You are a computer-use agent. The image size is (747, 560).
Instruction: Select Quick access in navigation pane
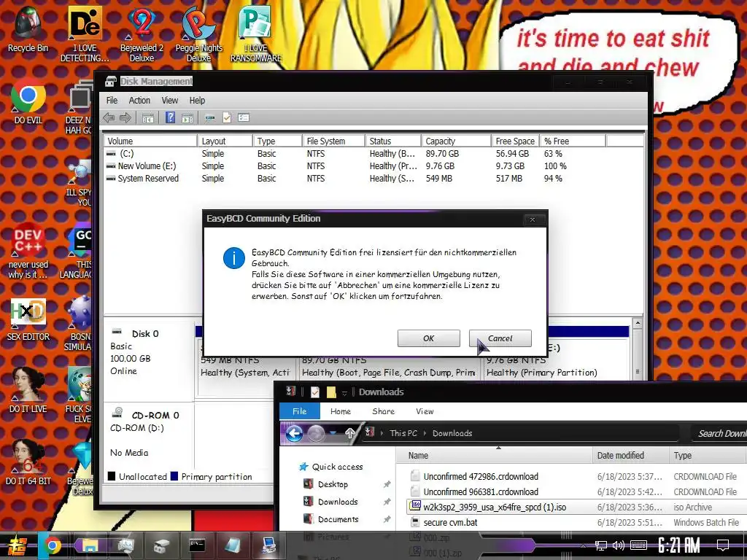[337, 467]
